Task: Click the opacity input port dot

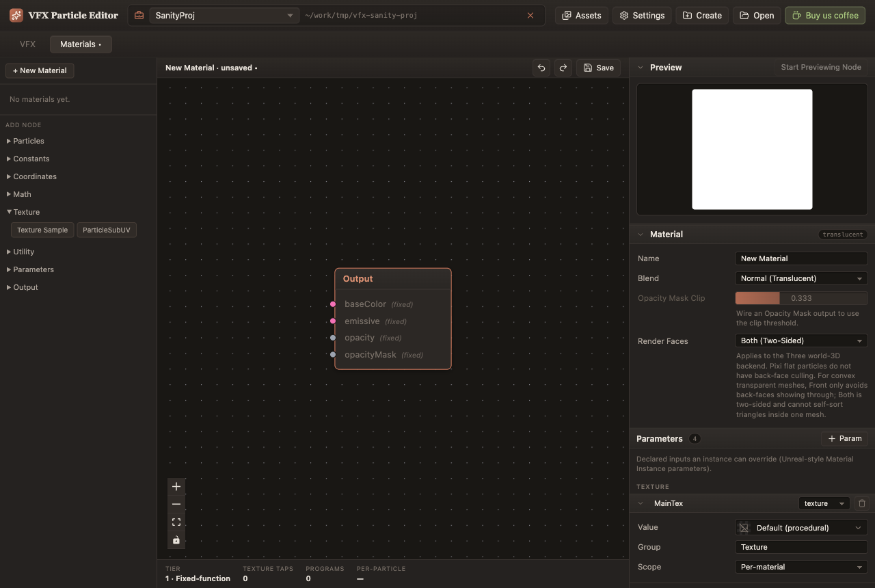Action: click(333, 338)
